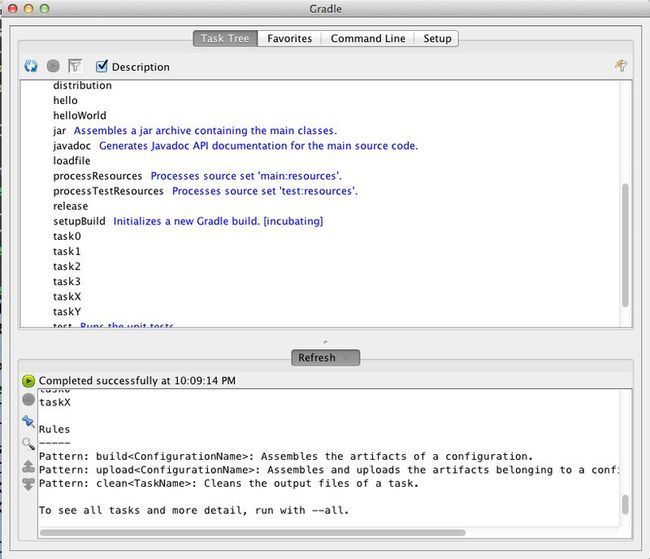Select the task1 entry
650x559 pixels.
point(67,251)
